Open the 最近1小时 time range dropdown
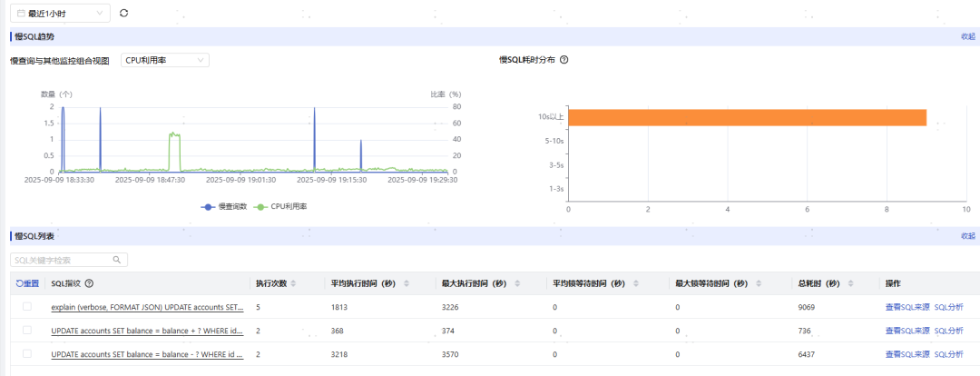Viewport: 980px width, 376px height. (x=60, y=13)
